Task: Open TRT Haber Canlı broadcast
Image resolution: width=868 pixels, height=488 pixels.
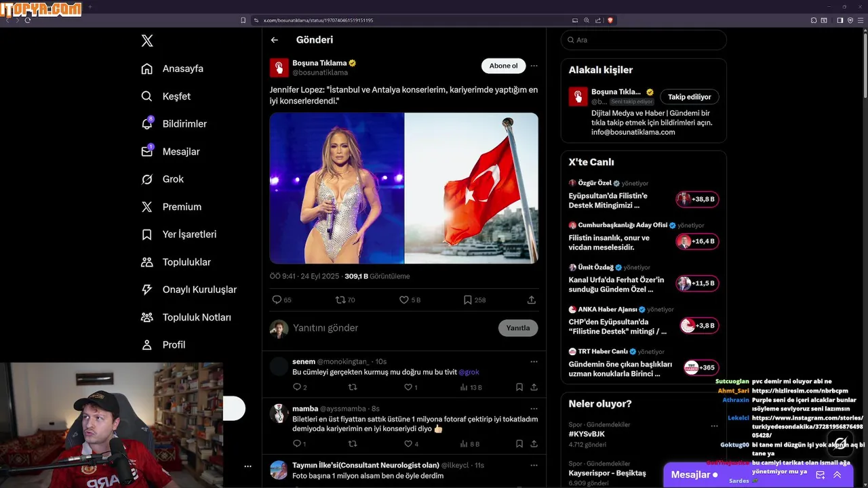Action: click(644, 363)
